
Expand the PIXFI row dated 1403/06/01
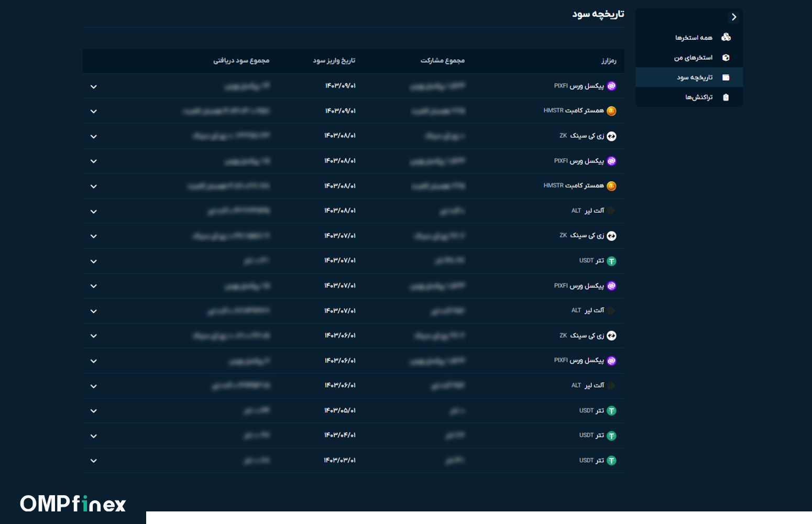pyautogui.click(x=94, y=361)
